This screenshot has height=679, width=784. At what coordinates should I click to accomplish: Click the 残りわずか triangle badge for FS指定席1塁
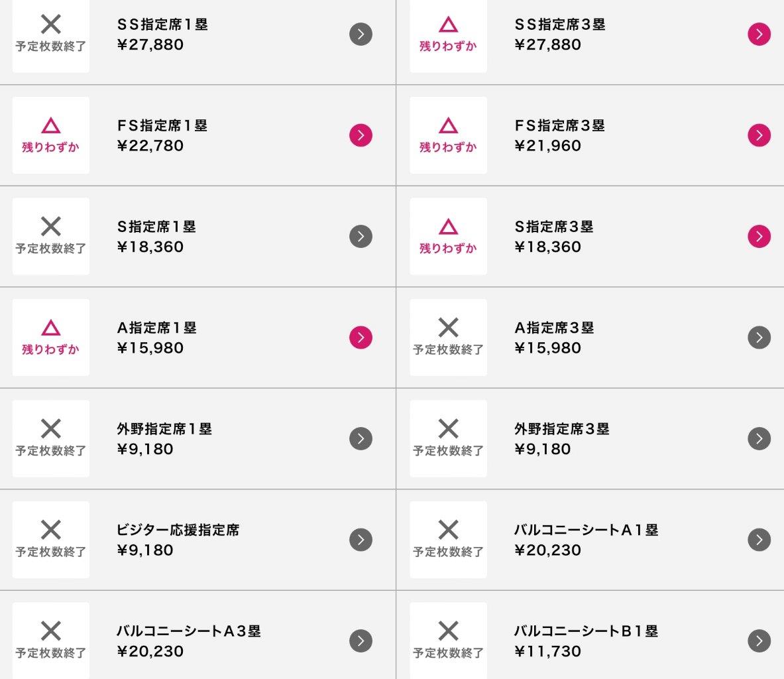point(51,135)
